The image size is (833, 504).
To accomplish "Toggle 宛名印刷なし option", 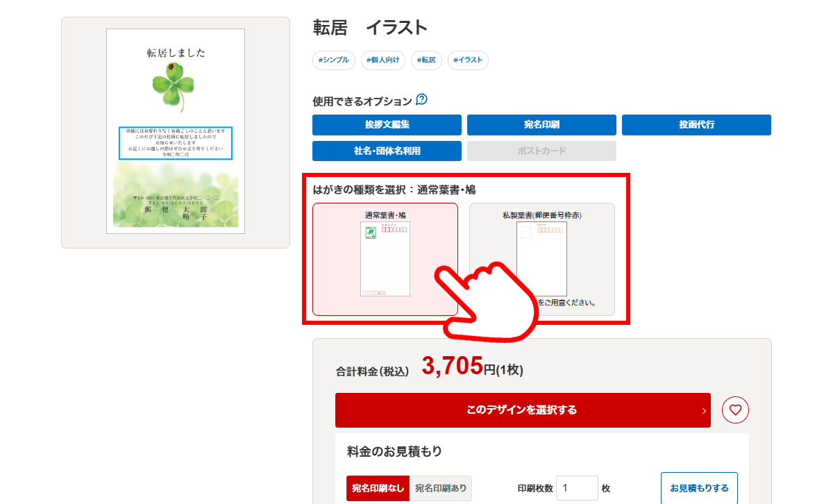I will [x=378, y=488].
